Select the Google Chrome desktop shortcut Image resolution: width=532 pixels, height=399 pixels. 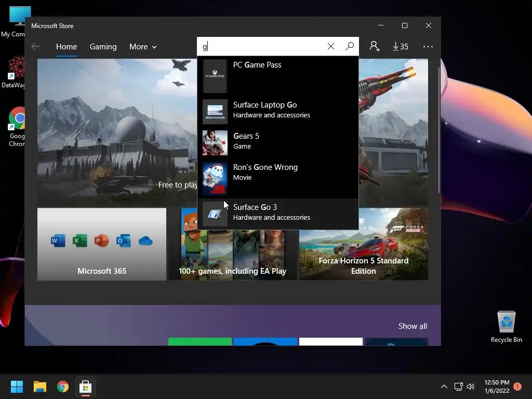tap(16, 127)
